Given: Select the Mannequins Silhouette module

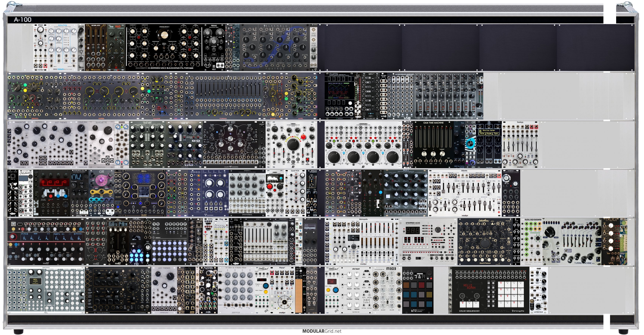Looking at the screenshot, I should tap(101, 145).
